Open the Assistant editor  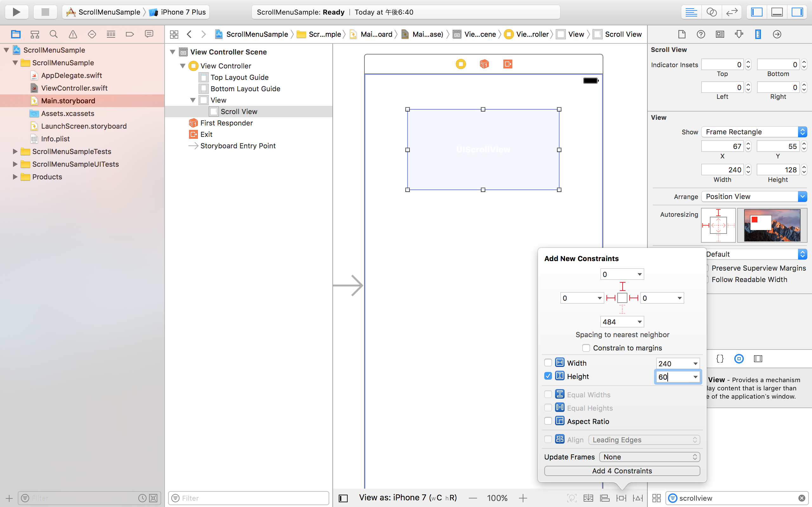coord(712,12)
